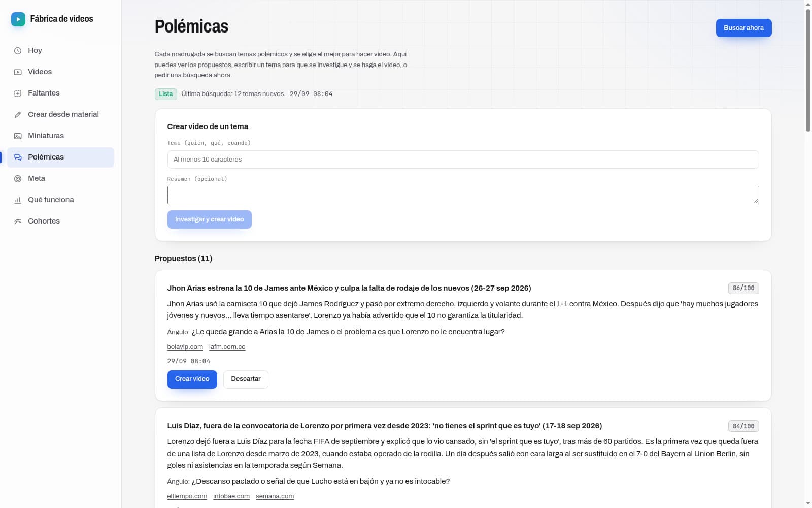The width and height of the screenshot is (812, 508).
Task: Click the Buscar ahora button
Action: pos(743,28)
